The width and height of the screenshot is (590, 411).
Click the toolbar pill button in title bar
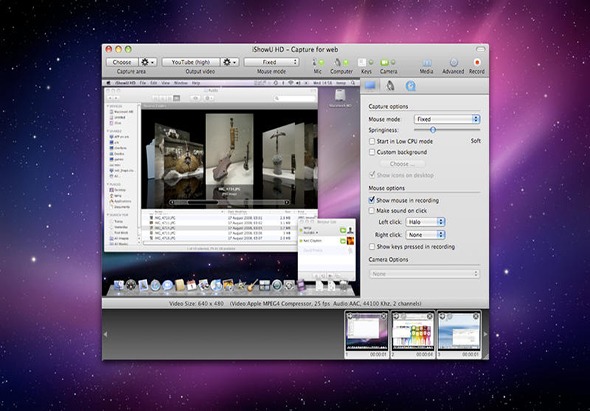(x=481, y=49)
